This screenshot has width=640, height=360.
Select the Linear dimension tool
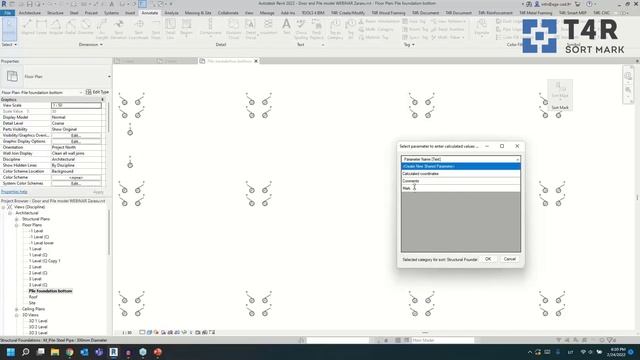click(41, 27)
